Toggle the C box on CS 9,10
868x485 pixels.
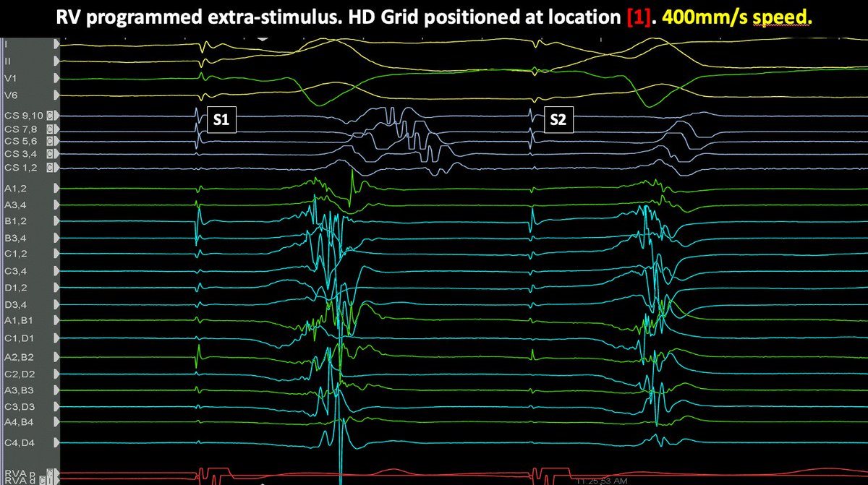click(x=50, y=116)
